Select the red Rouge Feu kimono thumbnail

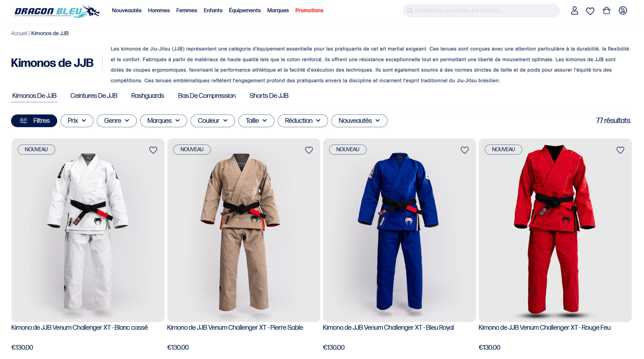555,230
